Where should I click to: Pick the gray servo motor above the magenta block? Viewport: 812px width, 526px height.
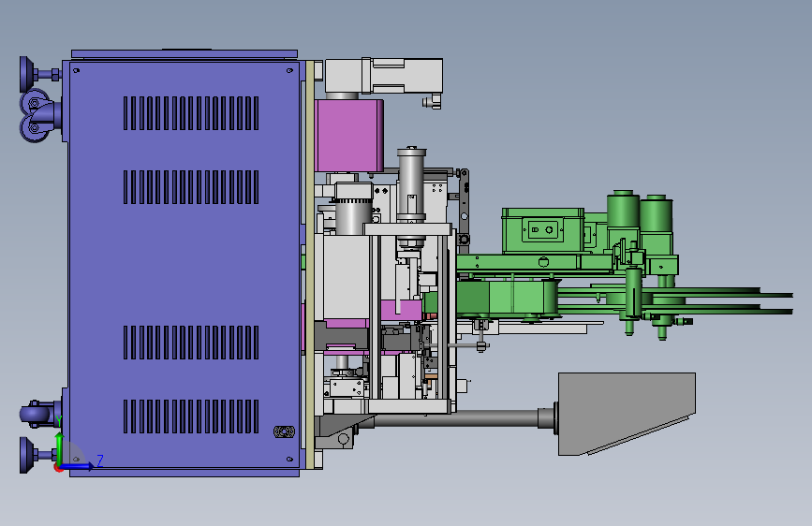pos(384,77)
